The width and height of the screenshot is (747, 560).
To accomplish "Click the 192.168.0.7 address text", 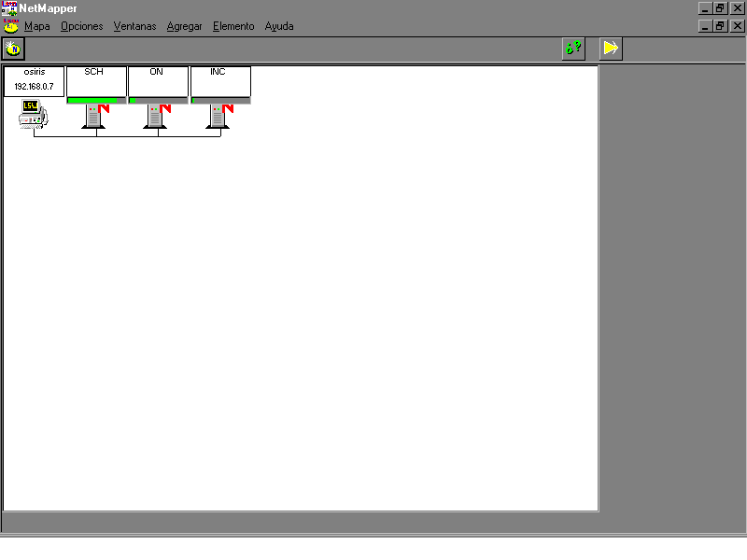I will [x=34, y=87].
